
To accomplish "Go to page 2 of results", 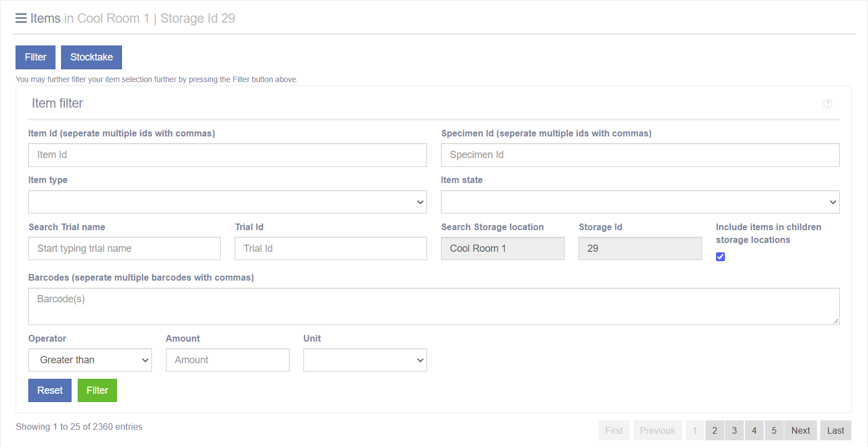I will coord(714,430).
